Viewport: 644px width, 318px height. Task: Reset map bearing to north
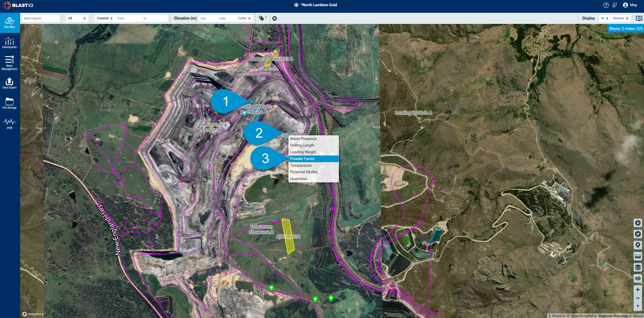638,306
